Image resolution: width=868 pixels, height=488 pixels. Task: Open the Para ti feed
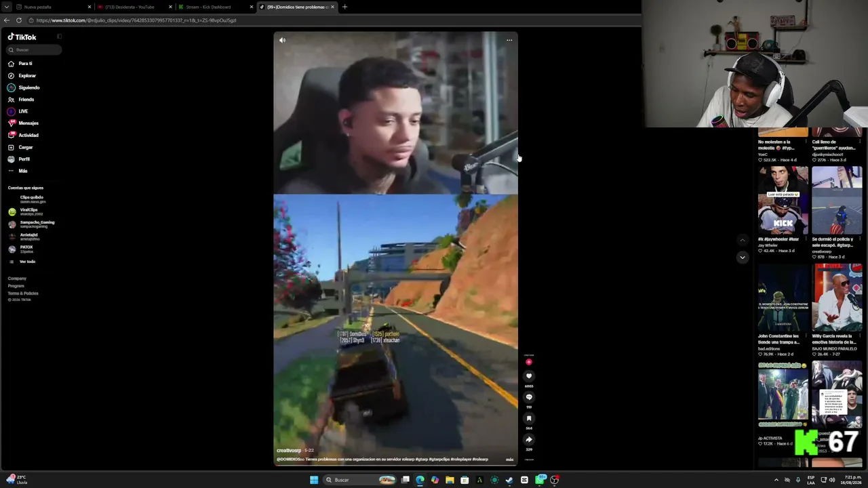pos(20,64)
